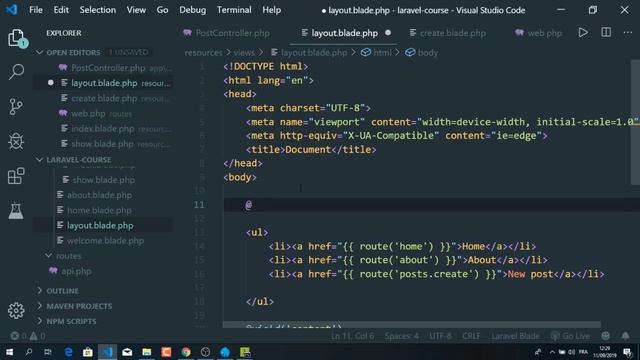Viewport: 640px width, 360px height.
Task: Open the Debug view bug icon
Action: [x=16, y=141]
